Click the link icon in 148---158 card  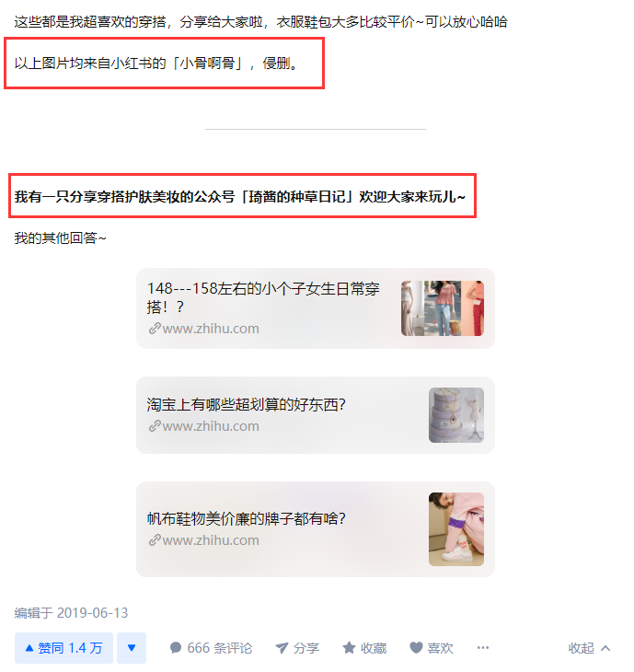[x=155, y=329]
